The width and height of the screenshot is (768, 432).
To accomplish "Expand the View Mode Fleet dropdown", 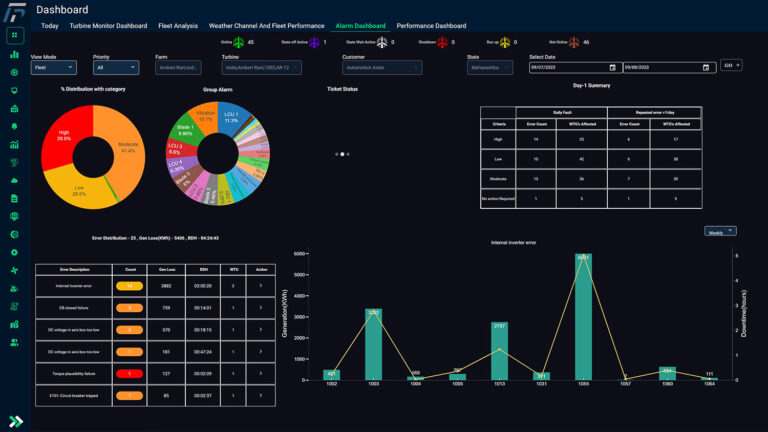I will point(53,67).
